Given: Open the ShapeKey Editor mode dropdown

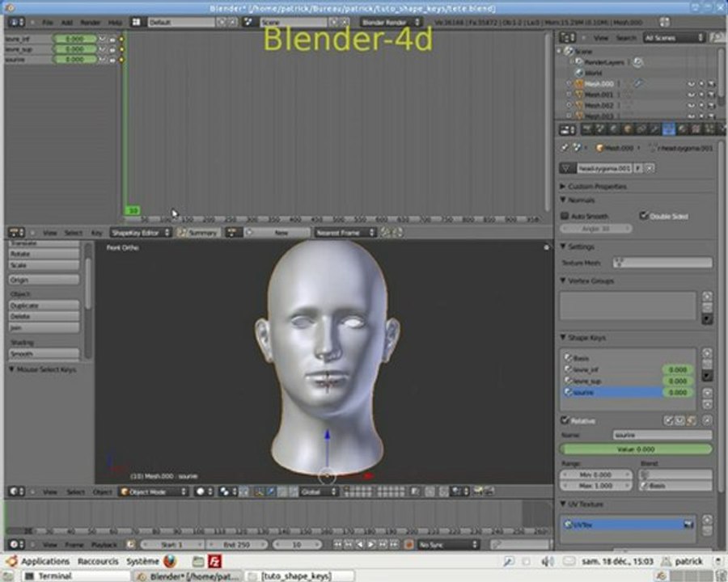Looking at the screenshot, I should (x=141, y=233).
